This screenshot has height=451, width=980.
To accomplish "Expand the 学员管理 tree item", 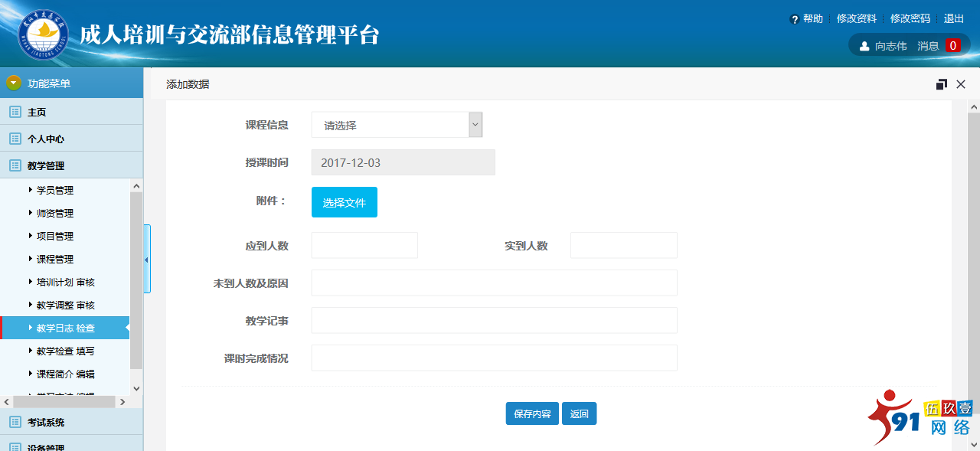I will tap(31, 190).
